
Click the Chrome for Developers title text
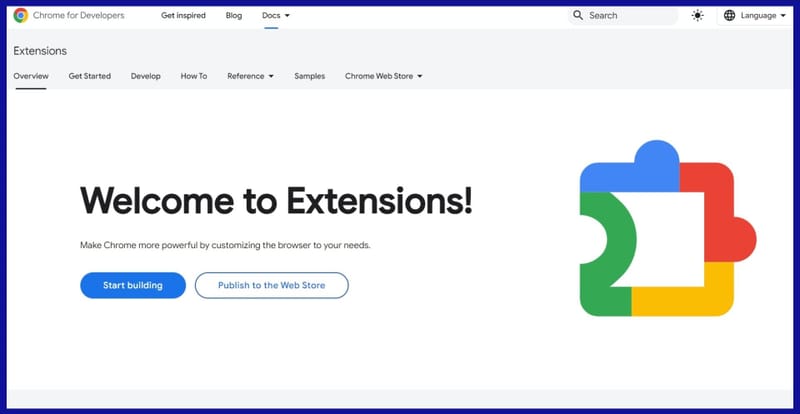click(80, 16)
